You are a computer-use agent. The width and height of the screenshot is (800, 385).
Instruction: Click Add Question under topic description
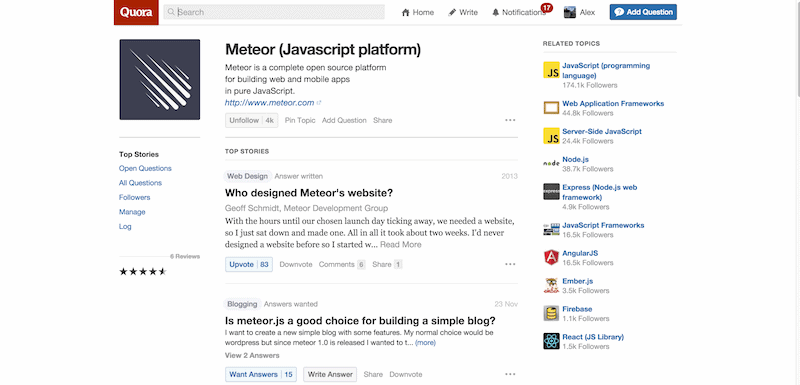click(344, 120)
